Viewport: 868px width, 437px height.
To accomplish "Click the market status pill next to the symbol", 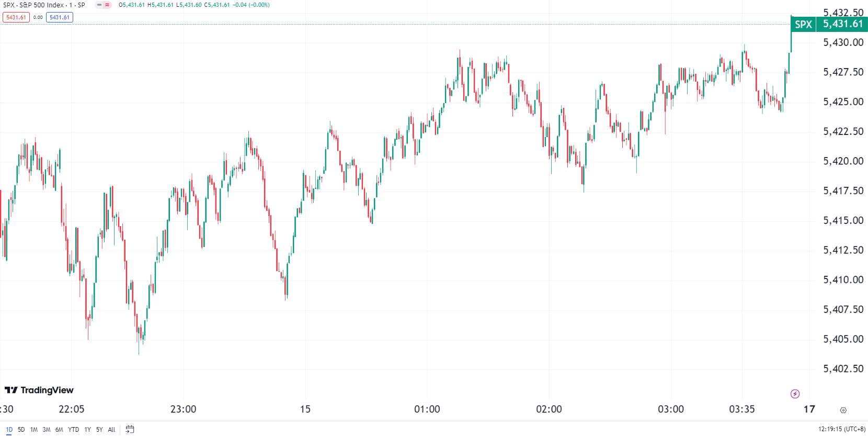I will click(x=103, y=5).
